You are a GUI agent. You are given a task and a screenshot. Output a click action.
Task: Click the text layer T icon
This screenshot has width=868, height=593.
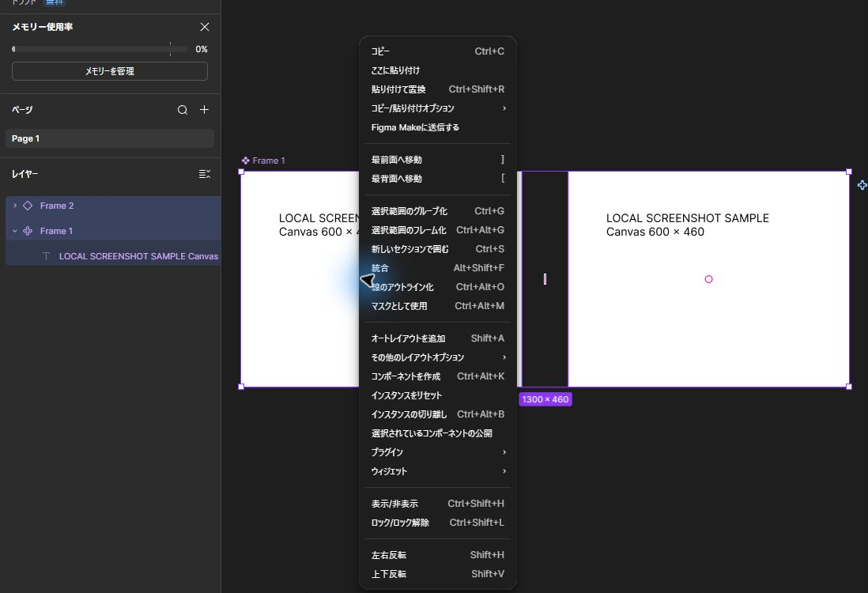(46, 256)
